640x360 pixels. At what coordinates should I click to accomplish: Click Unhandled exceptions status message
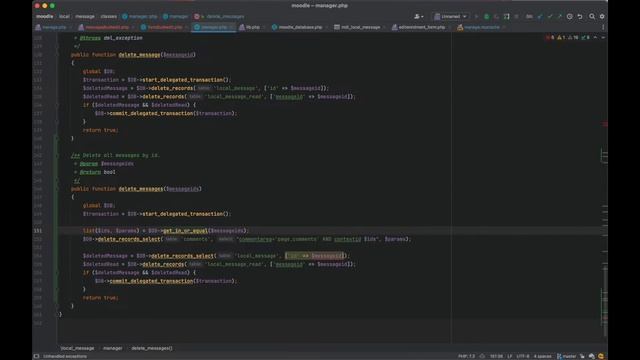point(65,356)
